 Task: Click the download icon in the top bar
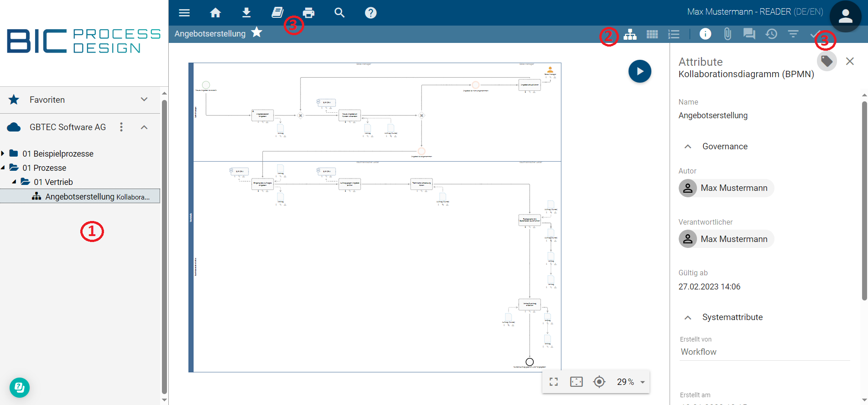click(x=246, y=13)
